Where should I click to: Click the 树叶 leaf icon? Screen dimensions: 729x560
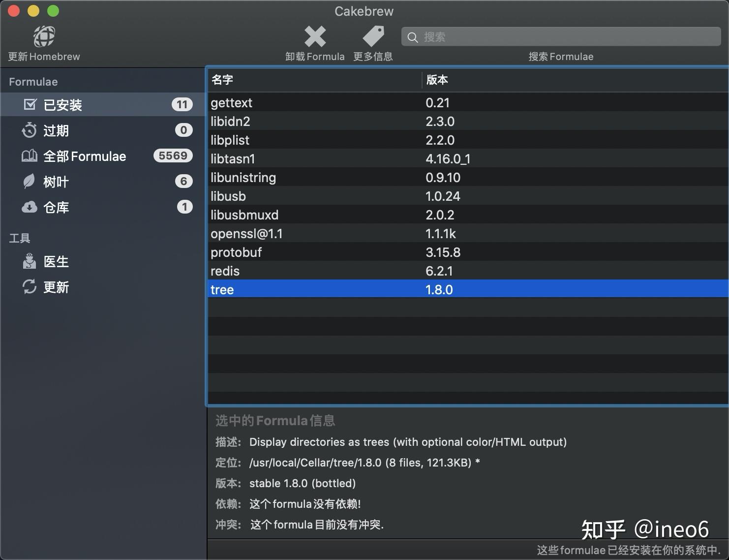[30, 181]
